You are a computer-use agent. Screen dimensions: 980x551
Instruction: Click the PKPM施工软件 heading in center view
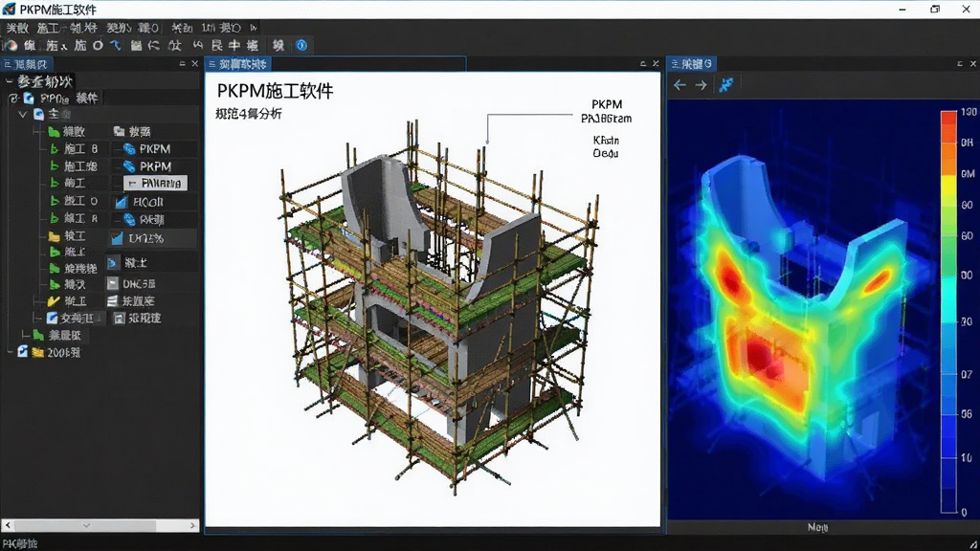[275, 91]
